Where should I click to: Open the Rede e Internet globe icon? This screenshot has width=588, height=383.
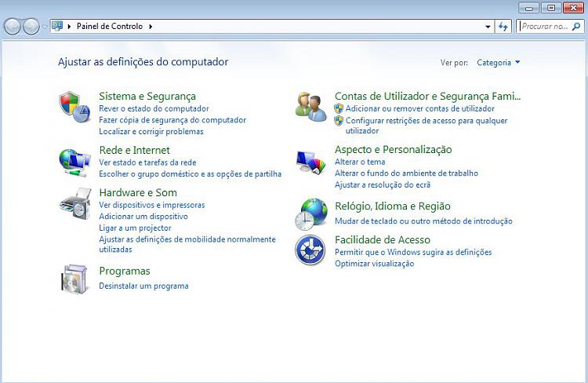(74, 162)
